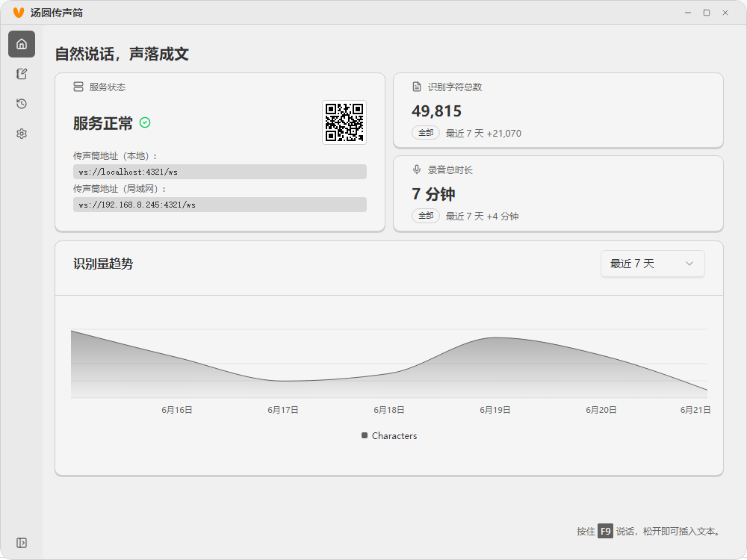The image size is (747, 560).
Task: Click the server icon beside 服务状态
Action: point(78,87)
